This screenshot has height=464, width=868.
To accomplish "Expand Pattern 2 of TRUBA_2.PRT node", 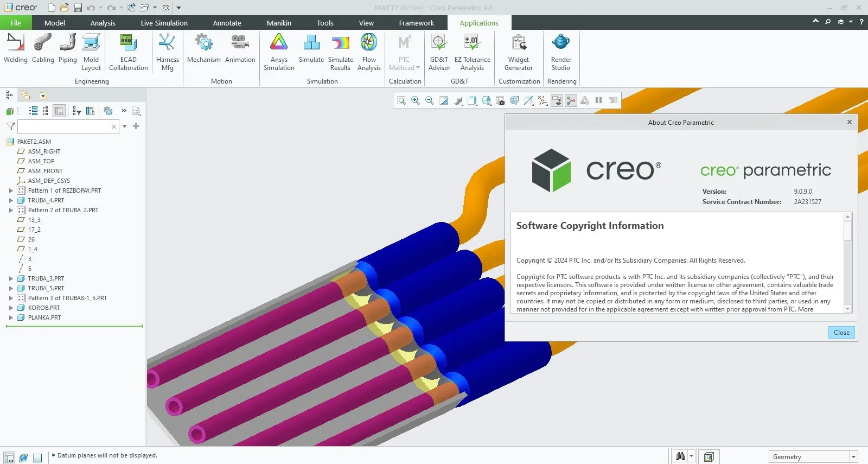I will pos(11,210).
